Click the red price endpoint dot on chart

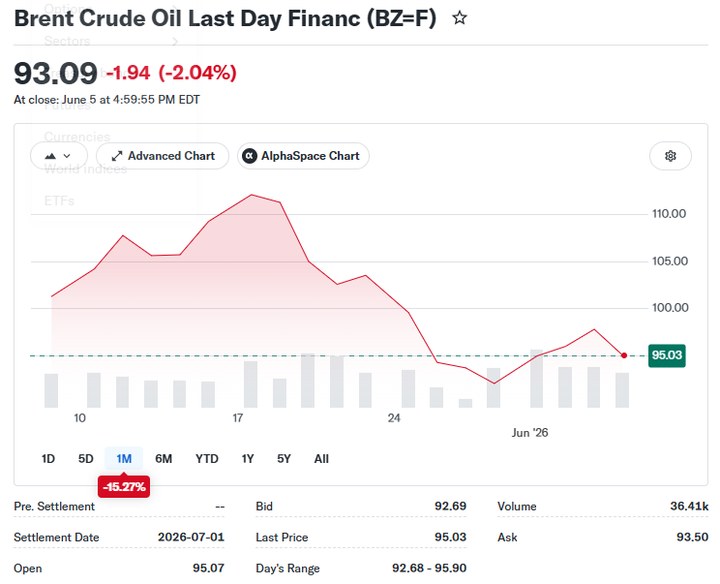(624, 355)
